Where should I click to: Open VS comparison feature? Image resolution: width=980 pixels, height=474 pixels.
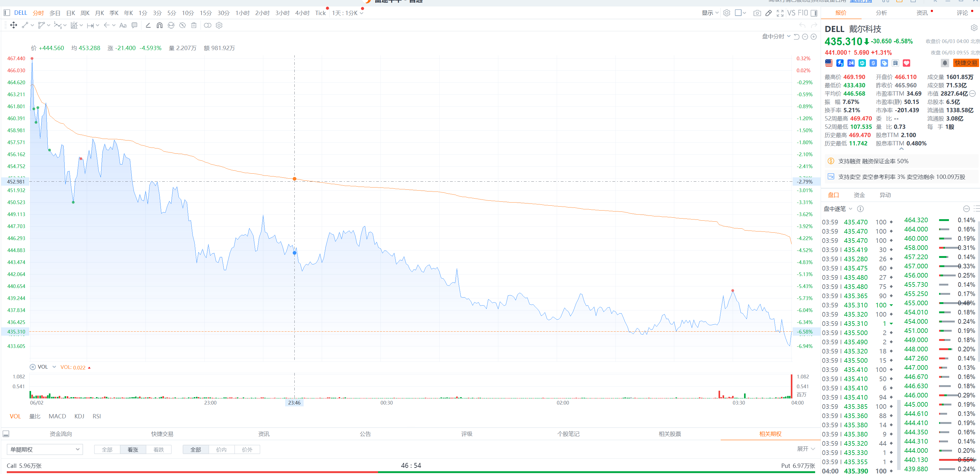(791, 13)
